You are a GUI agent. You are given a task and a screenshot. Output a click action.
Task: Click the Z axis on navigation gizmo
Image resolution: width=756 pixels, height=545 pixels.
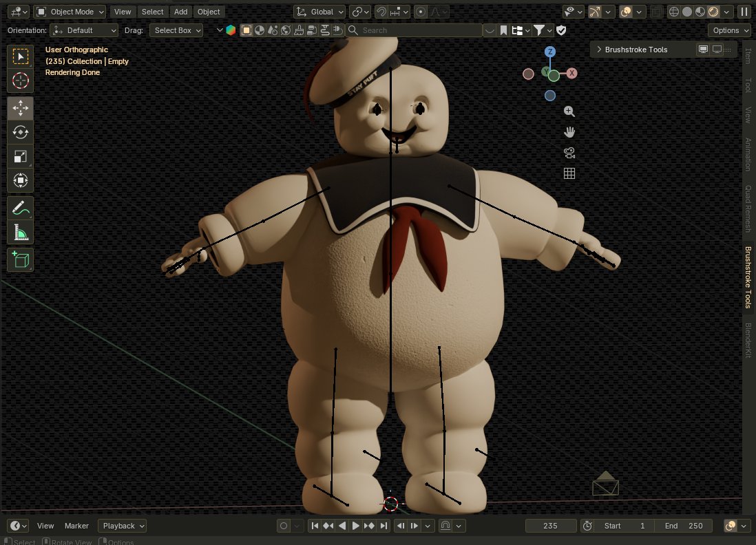click(549, 52)
